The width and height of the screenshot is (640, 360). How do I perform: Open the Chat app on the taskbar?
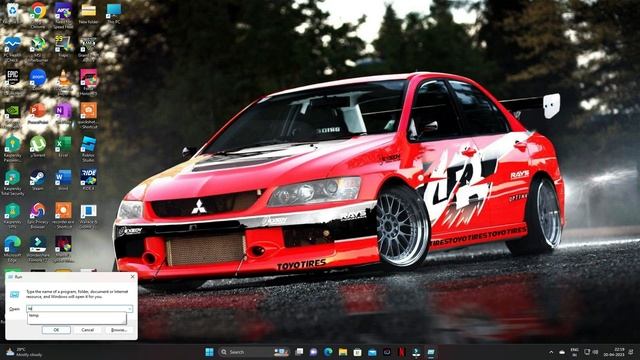(313, 352)
